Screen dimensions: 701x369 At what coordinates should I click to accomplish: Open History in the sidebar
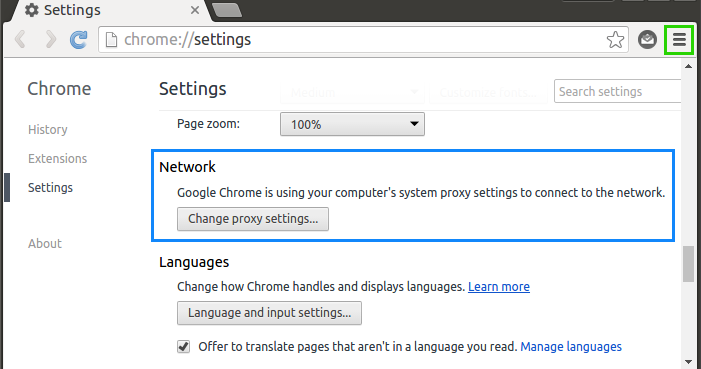[48, 130]
